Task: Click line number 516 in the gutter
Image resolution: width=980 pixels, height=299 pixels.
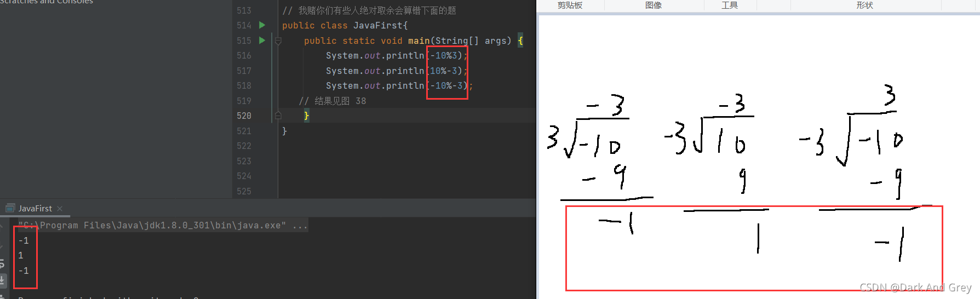Action: point(244,55)
